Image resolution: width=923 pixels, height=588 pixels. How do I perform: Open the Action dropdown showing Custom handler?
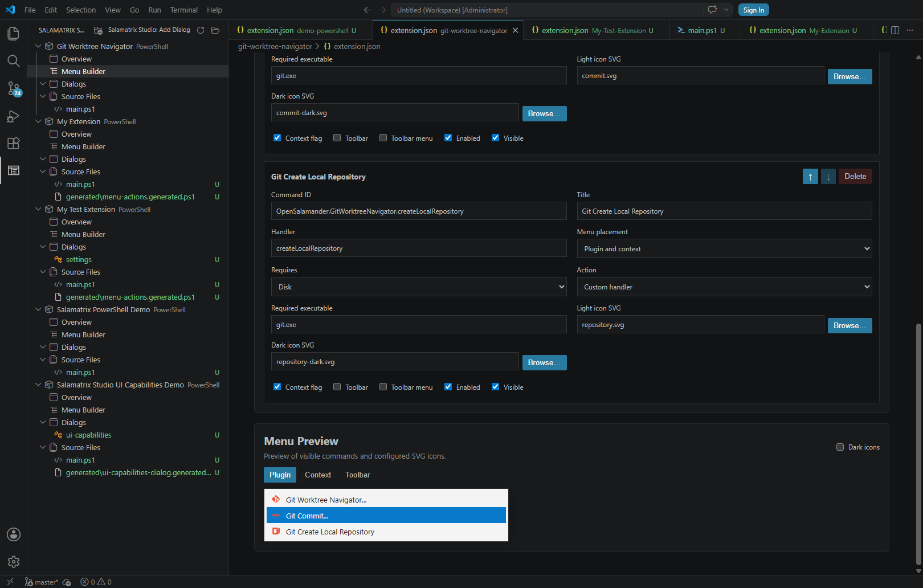tap(724, 287)
